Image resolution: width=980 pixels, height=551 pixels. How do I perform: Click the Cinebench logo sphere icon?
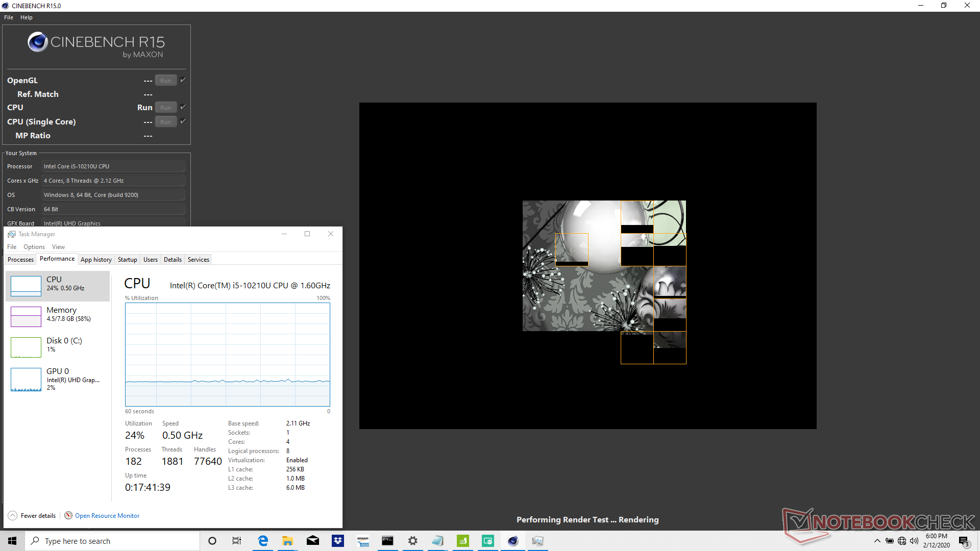[37, 42]
